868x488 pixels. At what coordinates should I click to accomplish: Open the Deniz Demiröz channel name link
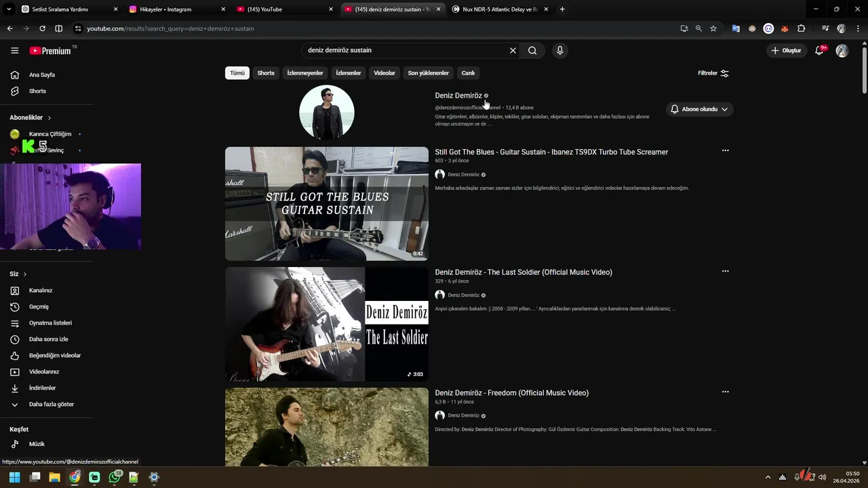458,96
